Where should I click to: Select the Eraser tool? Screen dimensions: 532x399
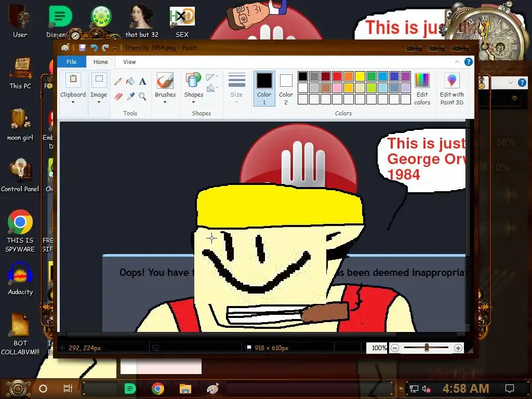click(x=118, y=97)
